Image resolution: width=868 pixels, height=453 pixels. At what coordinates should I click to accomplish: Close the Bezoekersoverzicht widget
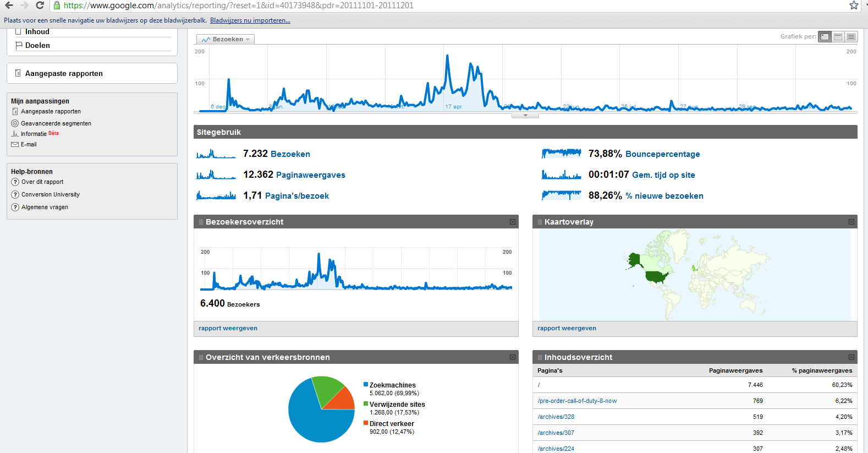click(x=513, y=222)
